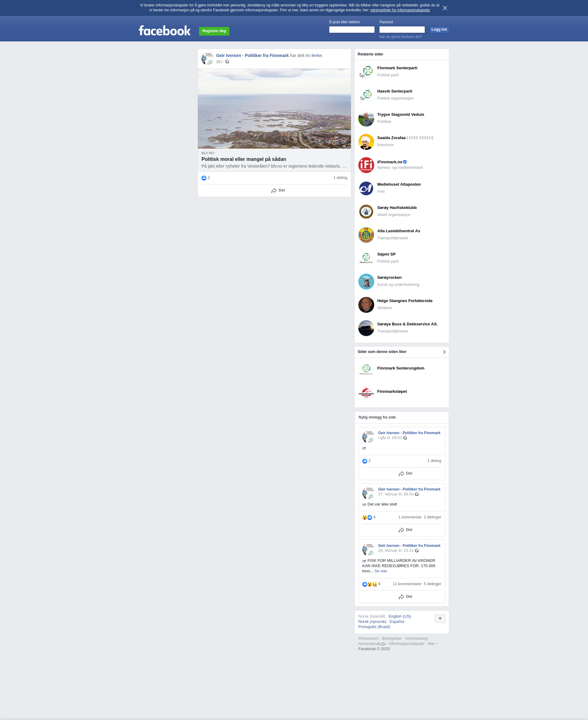Image resolution: width=588 pixels, height=720 pixels.
Task: Click the Facebook logo
Action: point(165,31)
